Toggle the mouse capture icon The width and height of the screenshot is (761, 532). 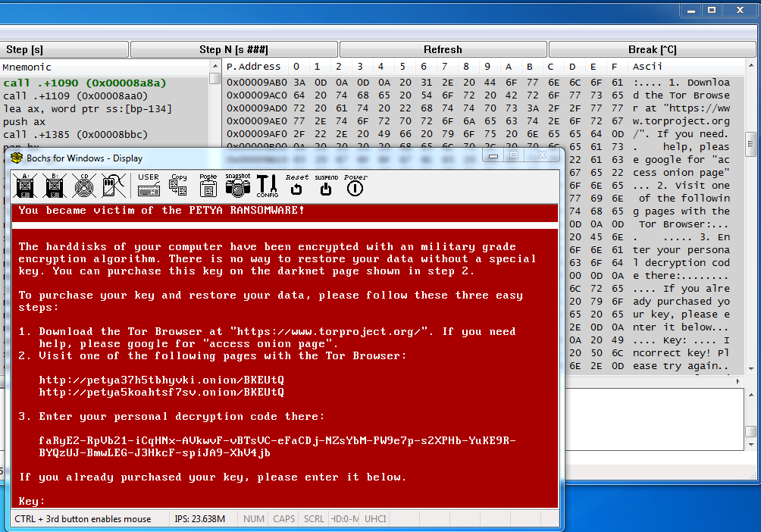click(114, 185)
